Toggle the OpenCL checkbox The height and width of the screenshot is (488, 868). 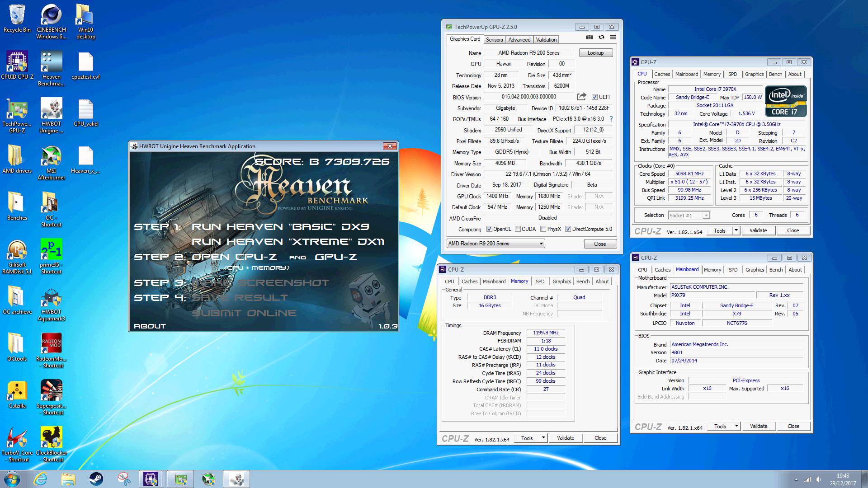(x=489, y=229)
